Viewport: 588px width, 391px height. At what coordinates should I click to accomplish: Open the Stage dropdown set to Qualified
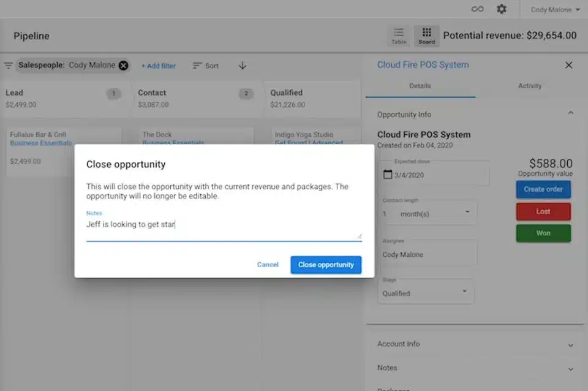pos(464,291)
